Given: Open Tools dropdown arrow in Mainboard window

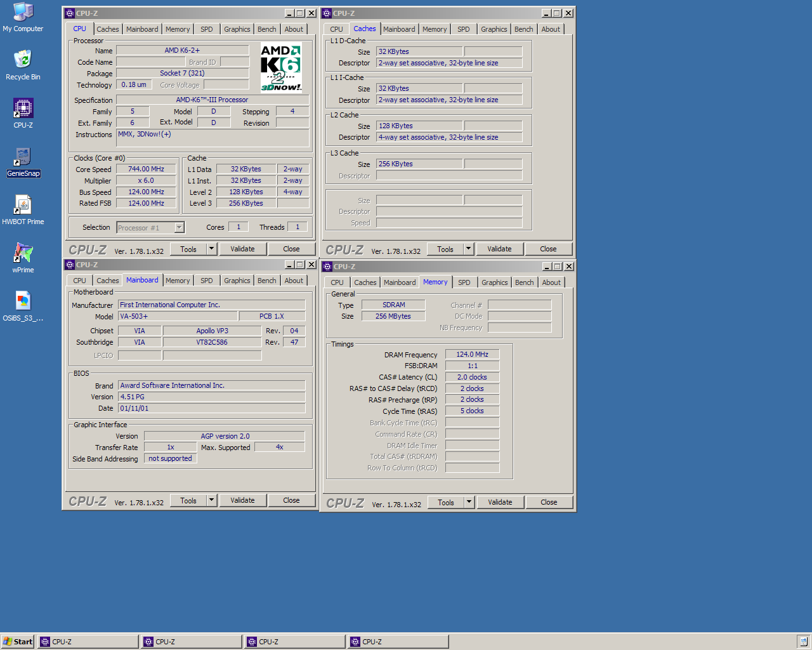Looking at the screenshot, I should tap(212, 500).
